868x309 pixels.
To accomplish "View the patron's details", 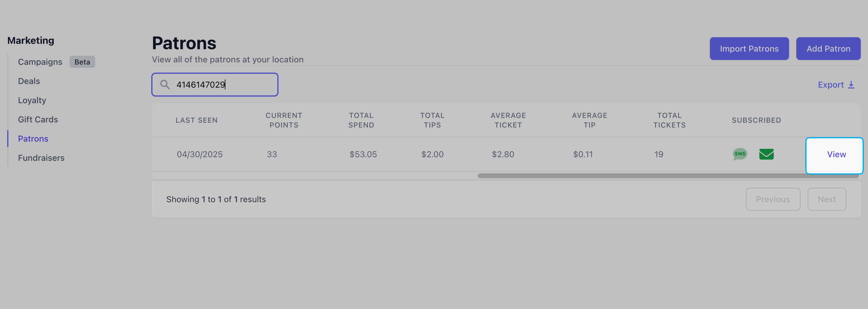I will [x=836, y=154].
